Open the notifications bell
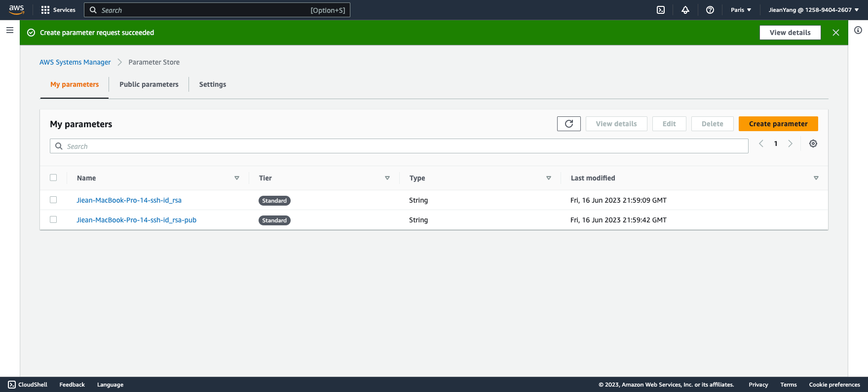This screenshot has width=868, height=392. [685, 10]
